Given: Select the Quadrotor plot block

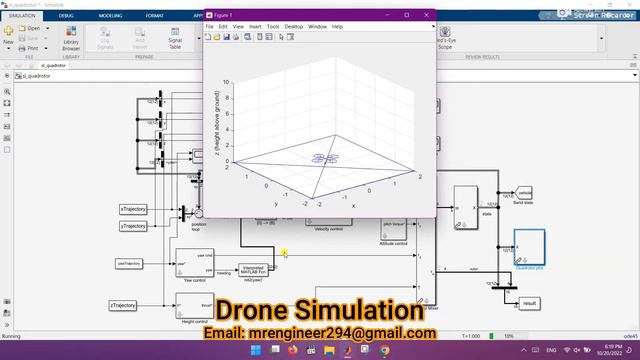Looking at the screenshot, I should [529, 247].
